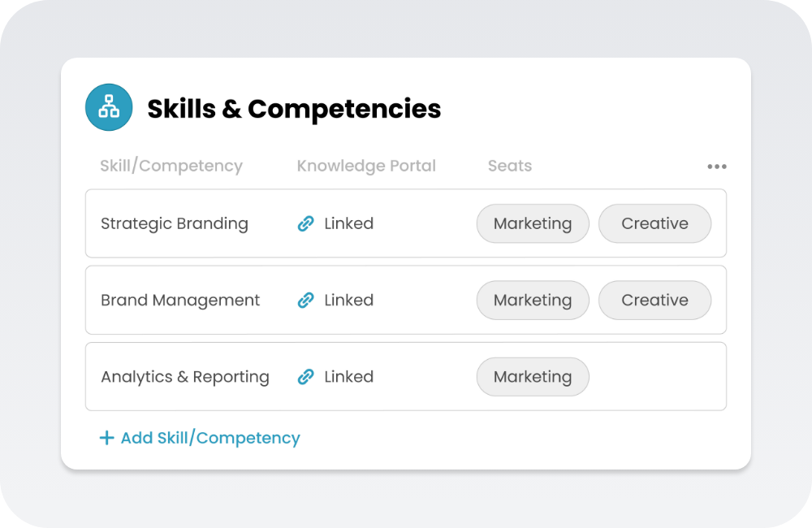Select the Marketing seat tag on Strategic Branding
The width and height of the screenshot is (812, 528).
coord(533,224)
